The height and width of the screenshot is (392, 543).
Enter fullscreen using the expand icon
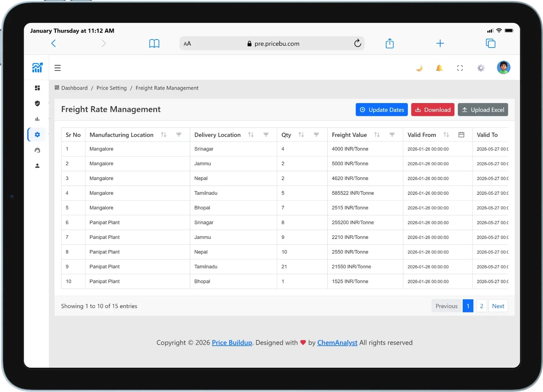tap(460, 68)
